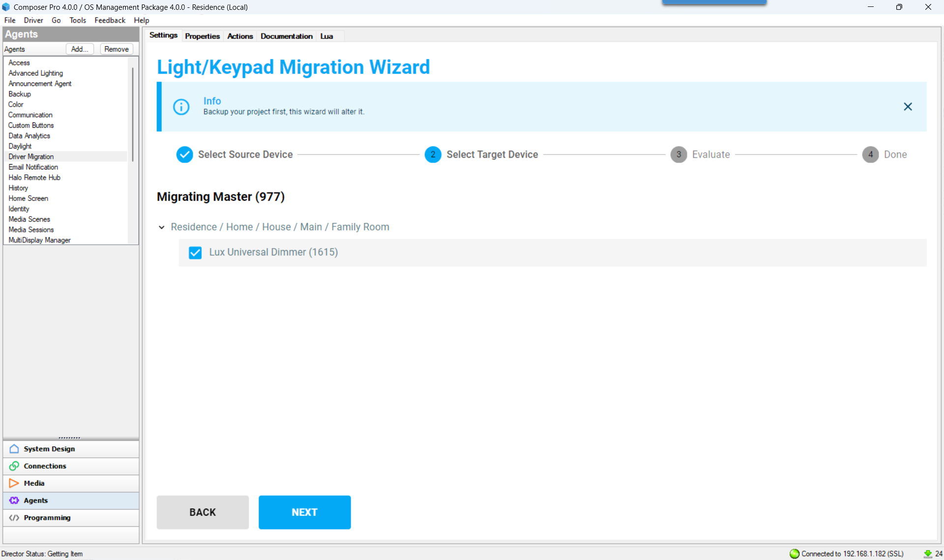Switch to the Lua tab
Viewport: 944px width, 560px height.
point(326,36)
